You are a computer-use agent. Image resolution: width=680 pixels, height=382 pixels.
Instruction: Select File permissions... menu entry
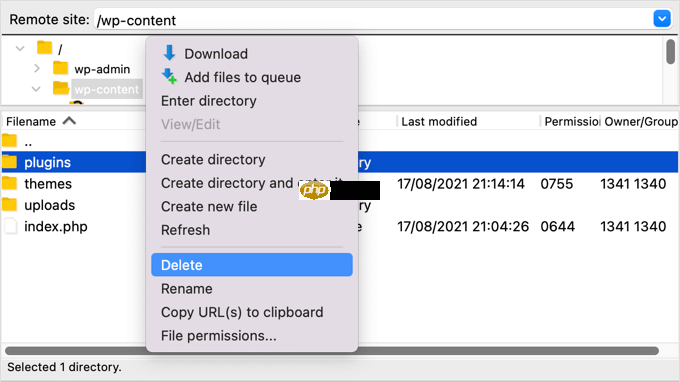tap(219, 336)
